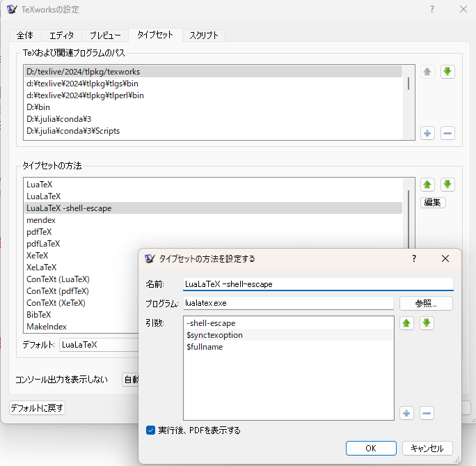476x466 pixels.
Task: Select the $fullname argument
Action: (x=289, y=347)
